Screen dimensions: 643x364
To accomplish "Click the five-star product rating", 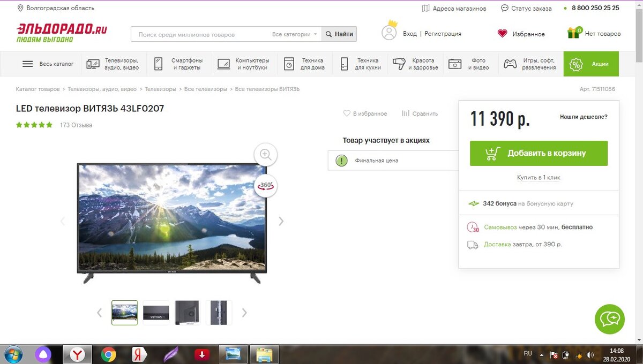I will pos(34,125).
